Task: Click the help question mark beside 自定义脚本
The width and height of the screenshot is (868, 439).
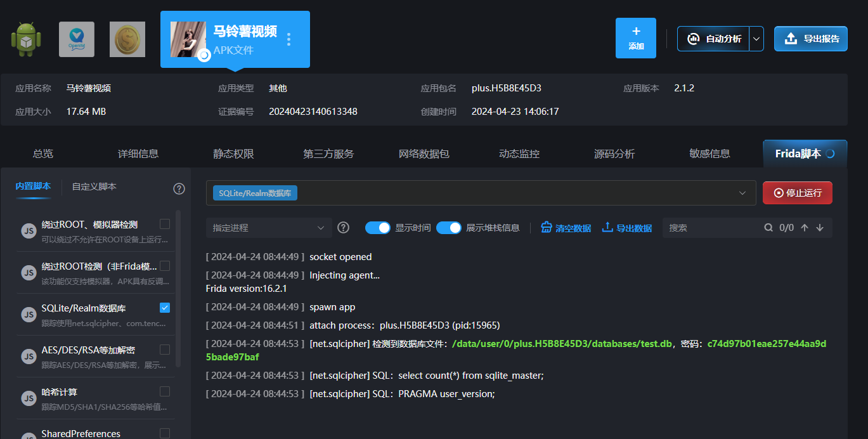Action: [x=179, y=188]
